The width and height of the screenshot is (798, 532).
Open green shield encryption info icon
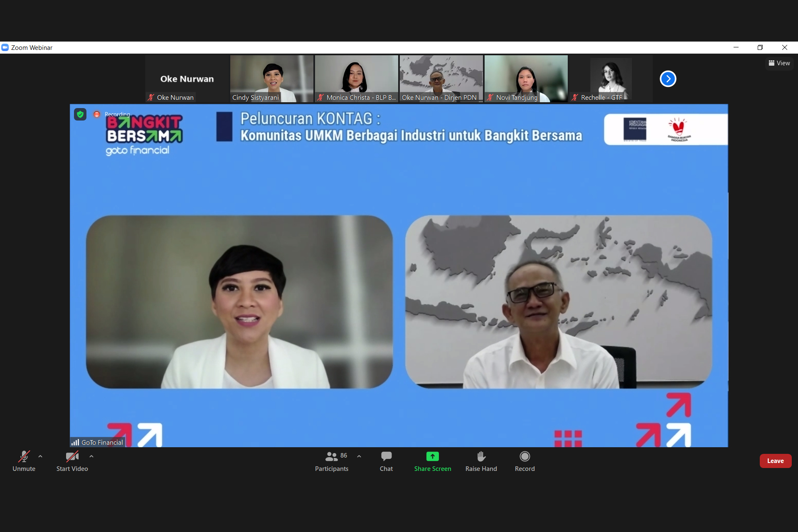click(80, 114)
